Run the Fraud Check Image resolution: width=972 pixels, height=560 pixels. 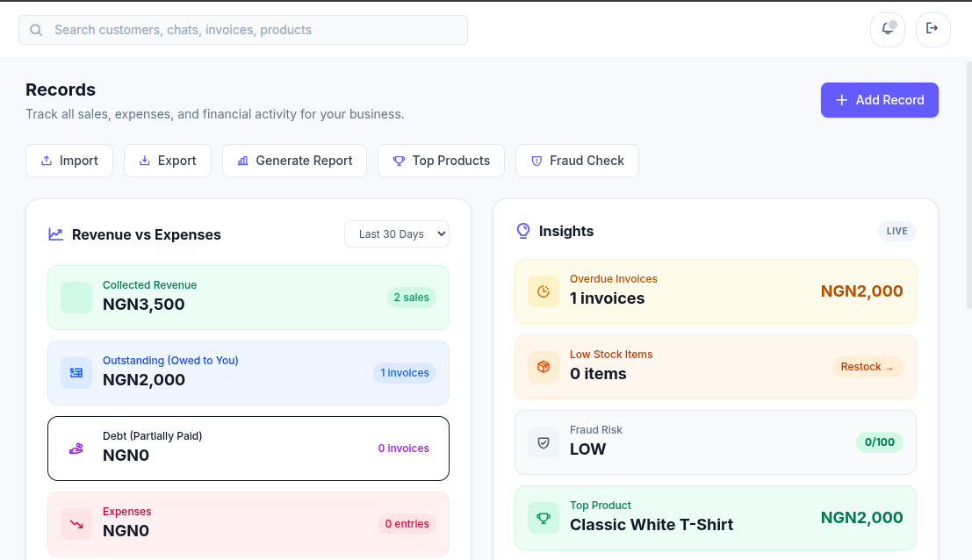(577, 161)
